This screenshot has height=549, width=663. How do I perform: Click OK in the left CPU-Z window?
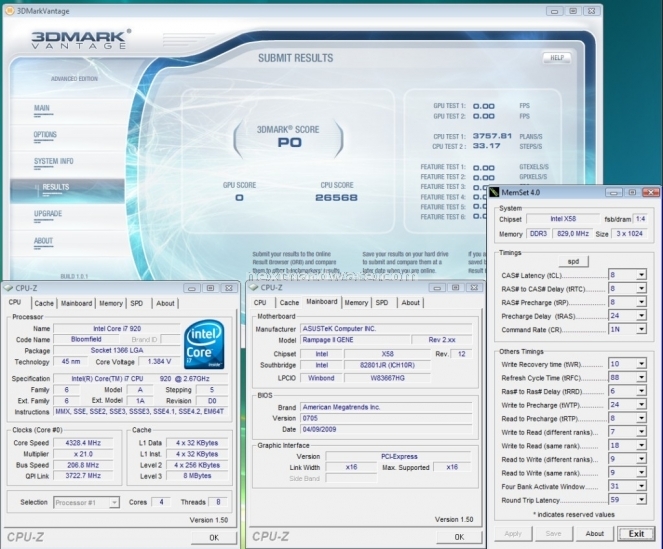click(214, 538)
